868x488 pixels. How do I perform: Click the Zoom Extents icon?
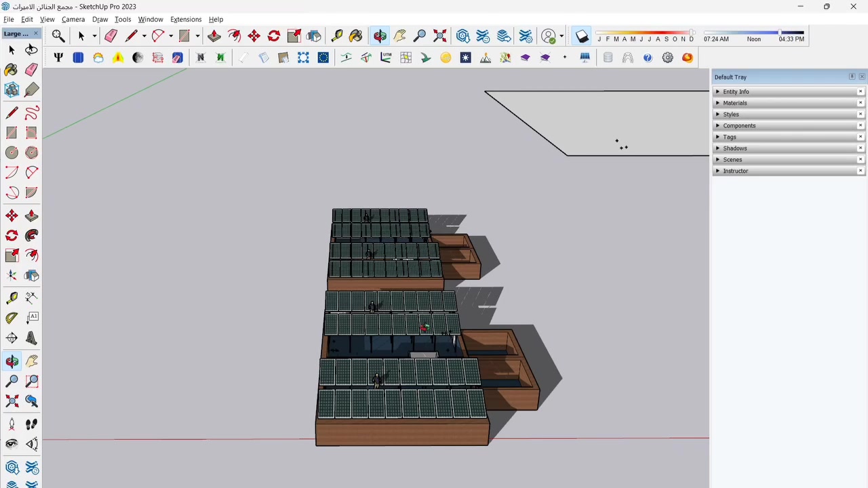(x=439, y=36)
